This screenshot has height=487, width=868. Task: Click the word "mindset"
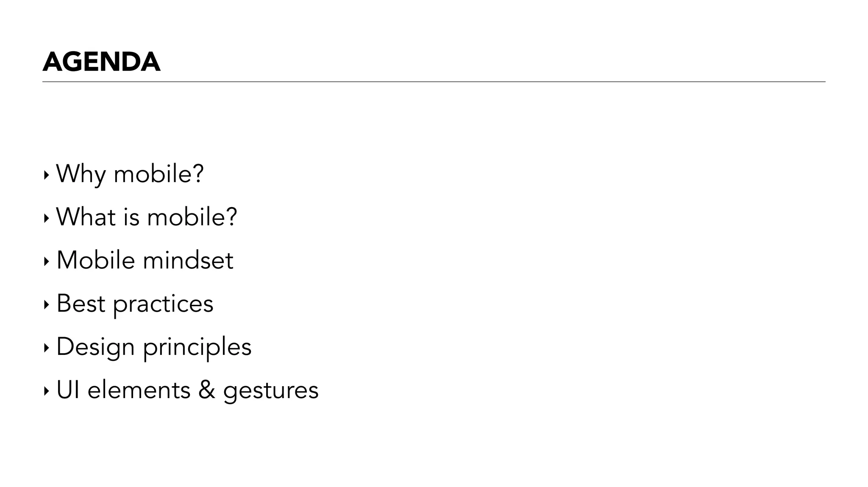[x=188, y=260]
